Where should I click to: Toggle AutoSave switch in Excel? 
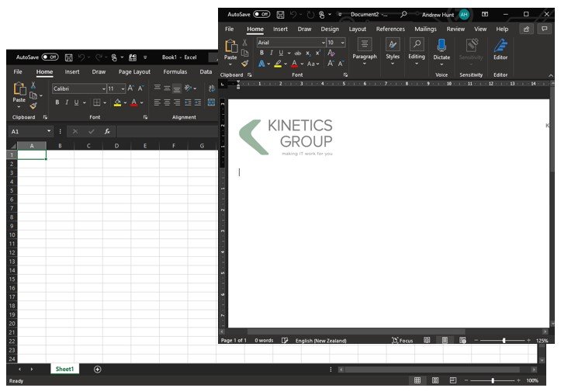coord(50,57)
